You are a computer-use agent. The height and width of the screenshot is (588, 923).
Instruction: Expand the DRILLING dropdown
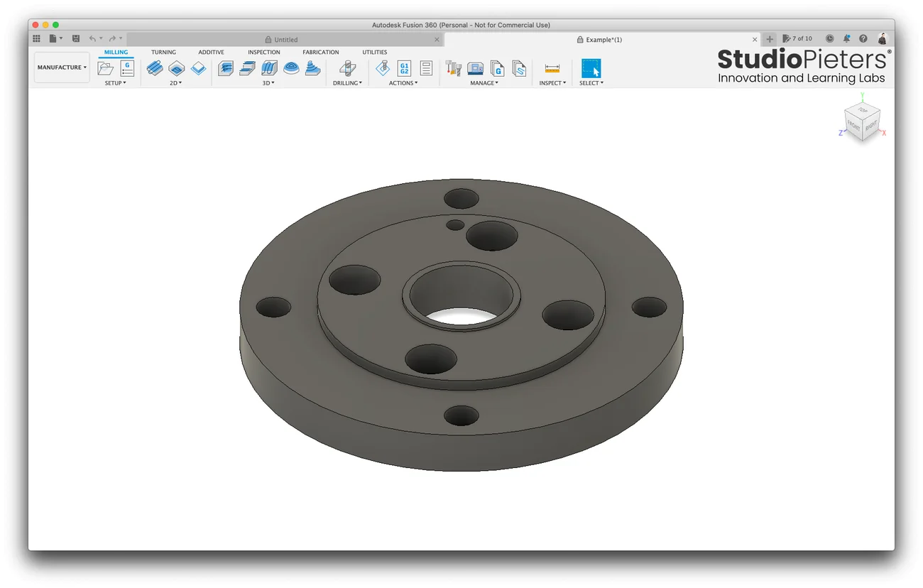[348, 83]
